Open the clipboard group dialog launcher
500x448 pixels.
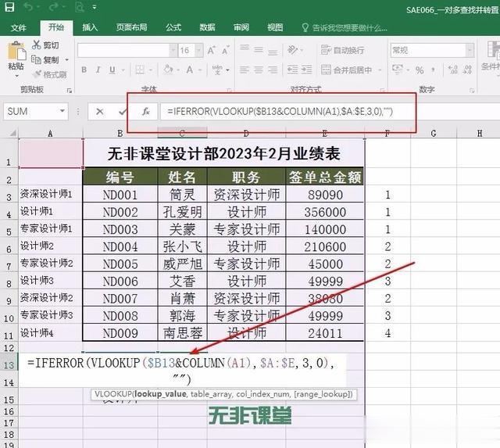click(x=70, y=91)
